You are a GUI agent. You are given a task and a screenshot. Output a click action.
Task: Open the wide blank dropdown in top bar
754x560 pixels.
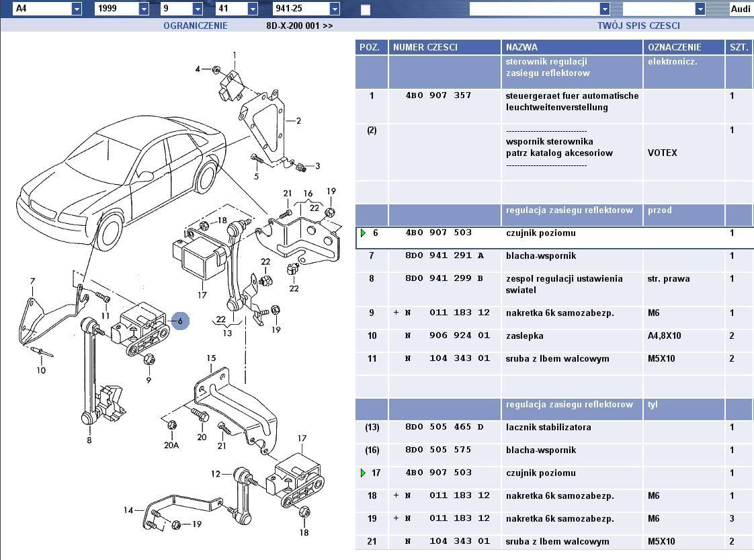(605, 8)
